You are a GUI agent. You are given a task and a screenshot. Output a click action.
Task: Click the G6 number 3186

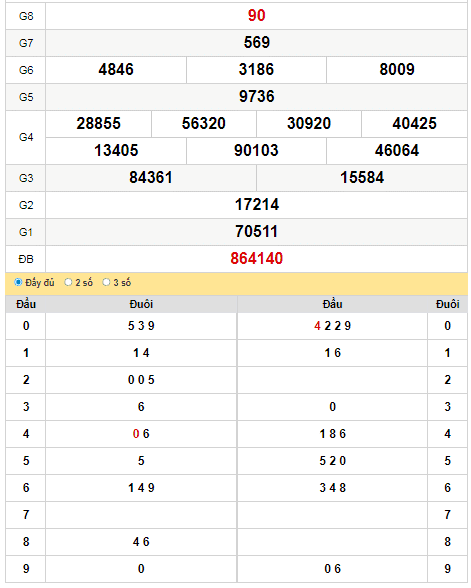tap(256, 70)
